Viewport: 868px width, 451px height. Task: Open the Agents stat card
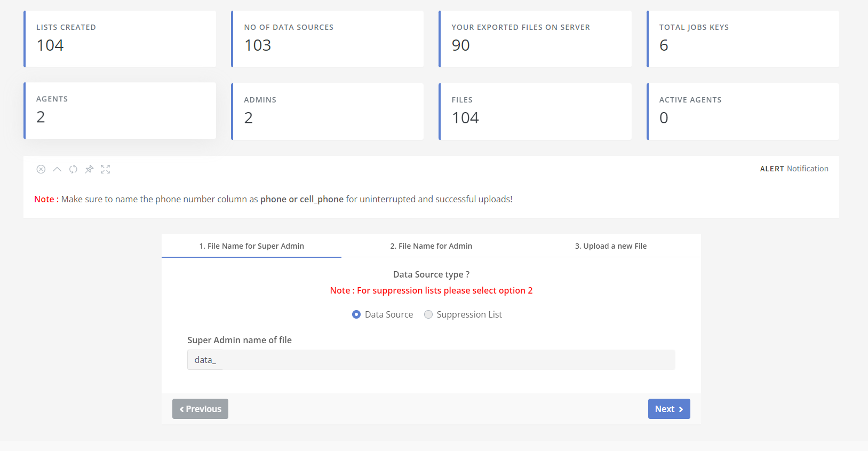[x=120, y=110]
